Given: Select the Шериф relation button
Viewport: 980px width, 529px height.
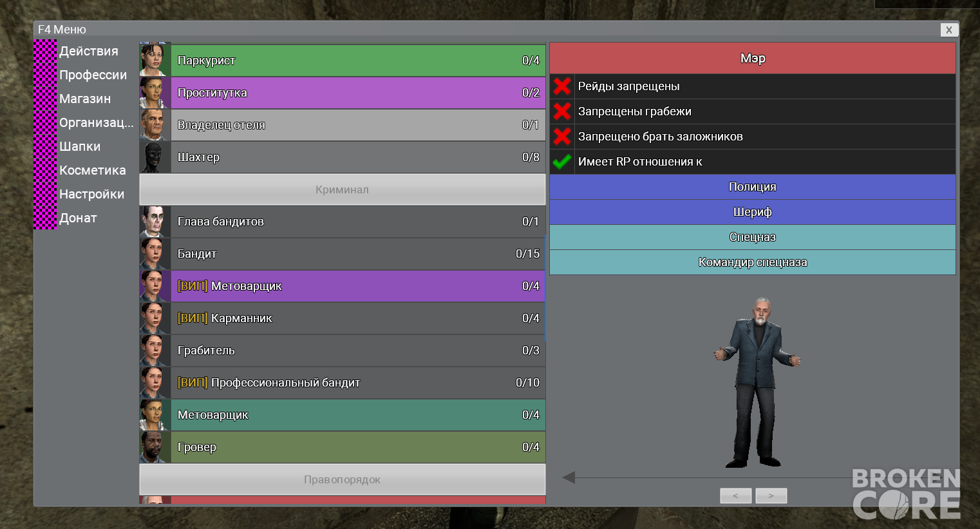Looking at the screenshot, I should 753,212.
